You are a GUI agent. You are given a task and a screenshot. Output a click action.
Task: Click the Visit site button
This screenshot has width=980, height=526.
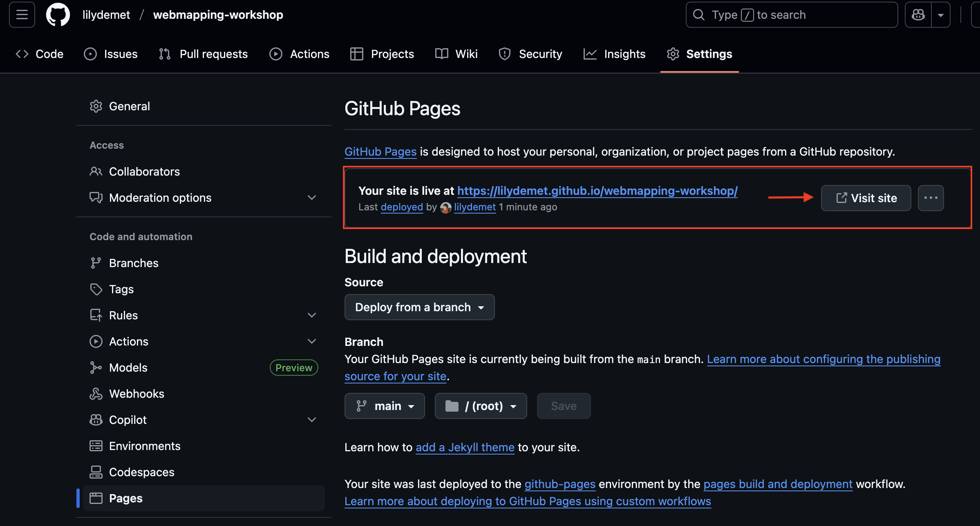click(x=866, y=198)
